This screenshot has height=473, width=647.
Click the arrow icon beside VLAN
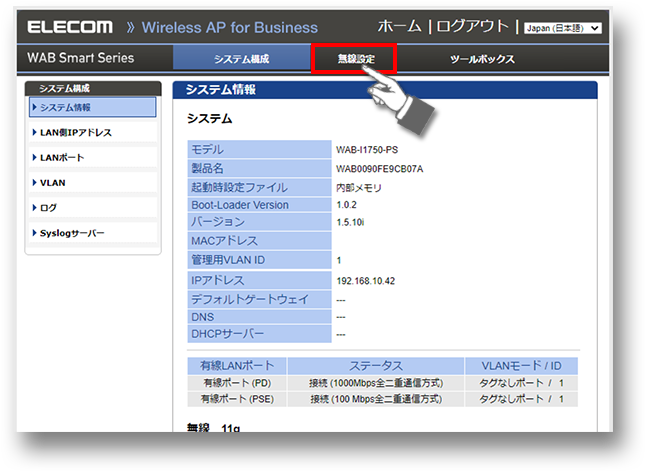[35, 182]
